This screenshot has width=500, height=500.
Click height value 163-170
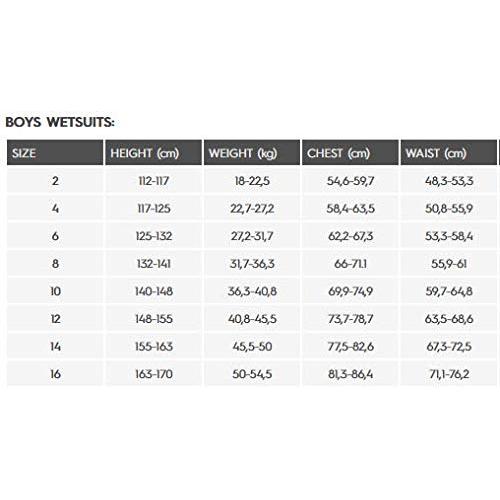154,374
